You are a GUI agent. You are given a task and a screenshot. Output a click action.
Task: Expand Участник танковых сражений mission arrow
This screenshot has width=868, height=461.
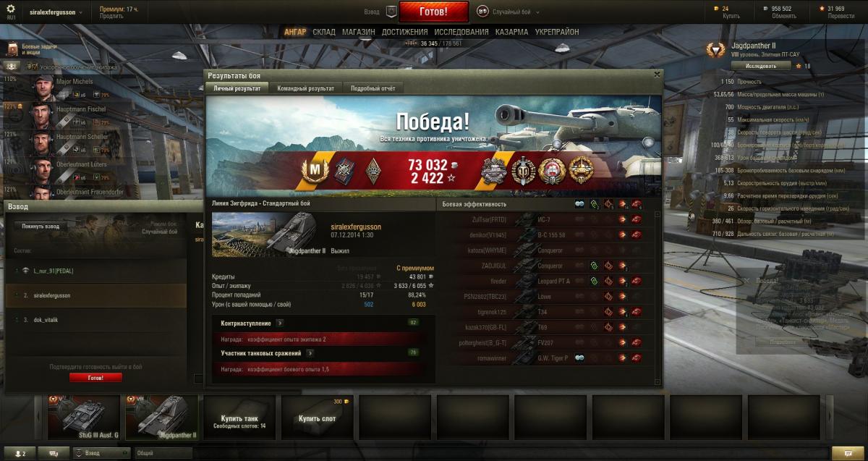(x=309, y=353)
